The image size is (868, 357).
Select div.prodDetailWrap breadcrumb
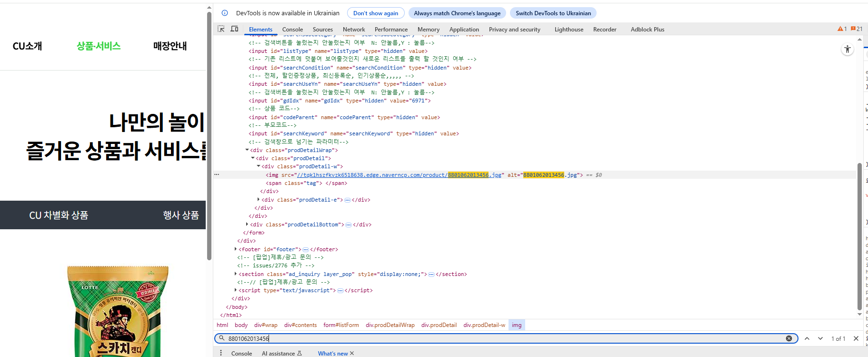coord(390,325)
